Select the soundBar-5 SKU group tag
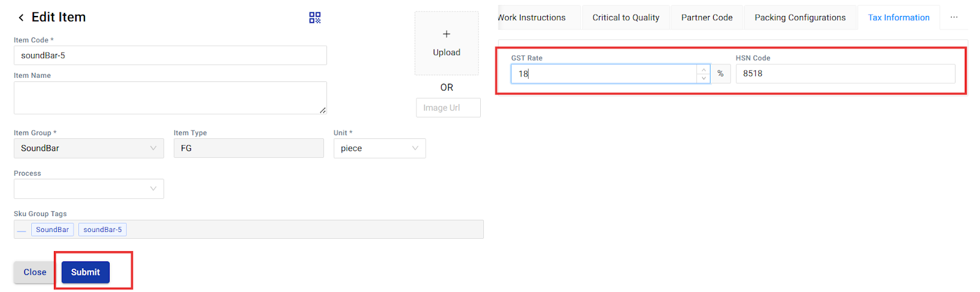The height and width of the screenshot is (292, 980). (x=102, y=230)
